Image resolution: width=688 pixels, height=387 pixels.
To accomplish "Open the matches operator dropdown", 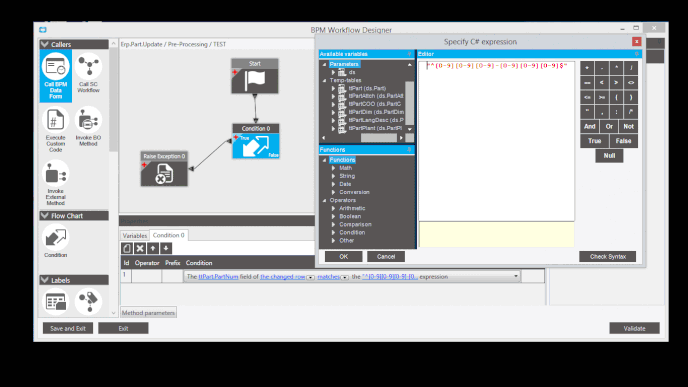I will pos(344,277).
